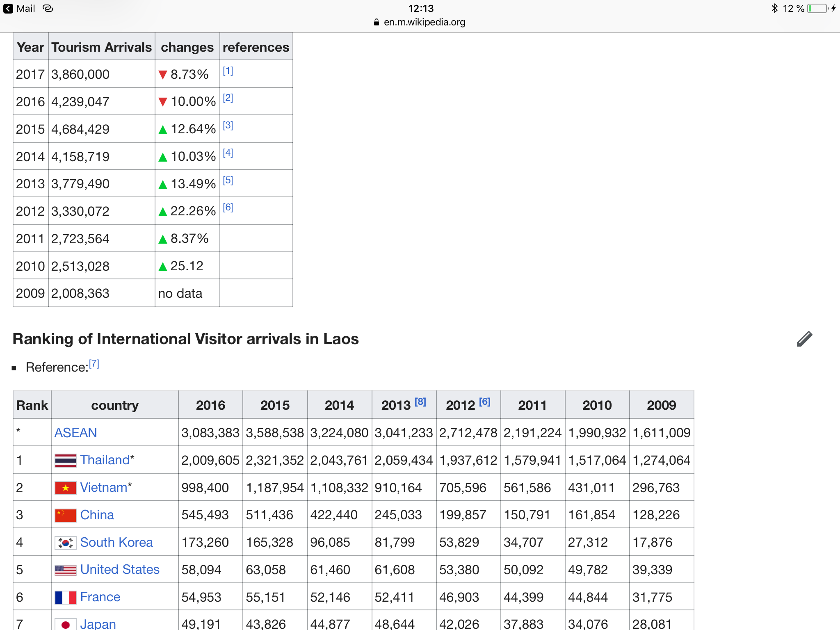This screenshot has width=840, height=630.
Task: Follow reference [1] for 2017
Action: click(x=228, y=71)
